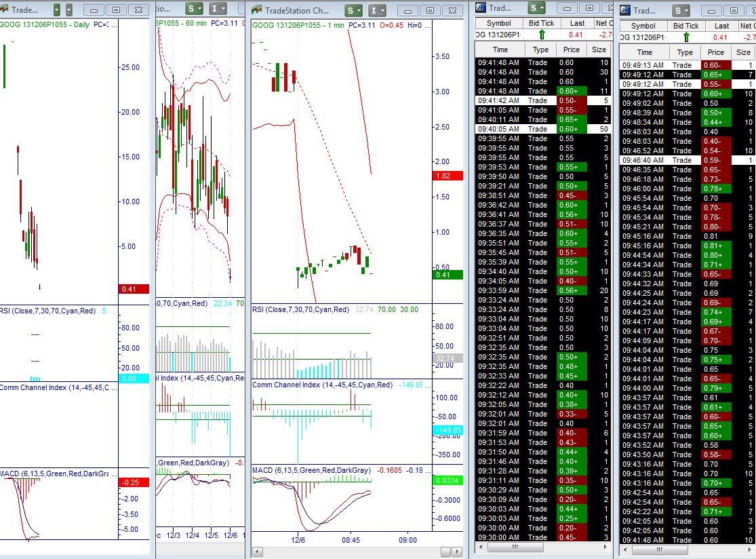The image size is (756, 559).
Task: Click the 09:46:40 AM trade row priced 0.59-
Action: tap(688, 160)
